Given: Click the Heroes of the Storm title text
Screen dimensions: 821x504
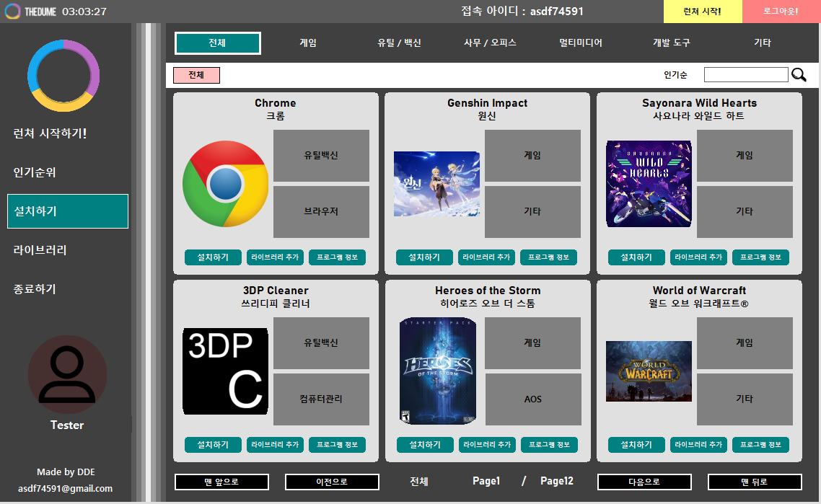Looking at the screenshot, I should point(488,291).
